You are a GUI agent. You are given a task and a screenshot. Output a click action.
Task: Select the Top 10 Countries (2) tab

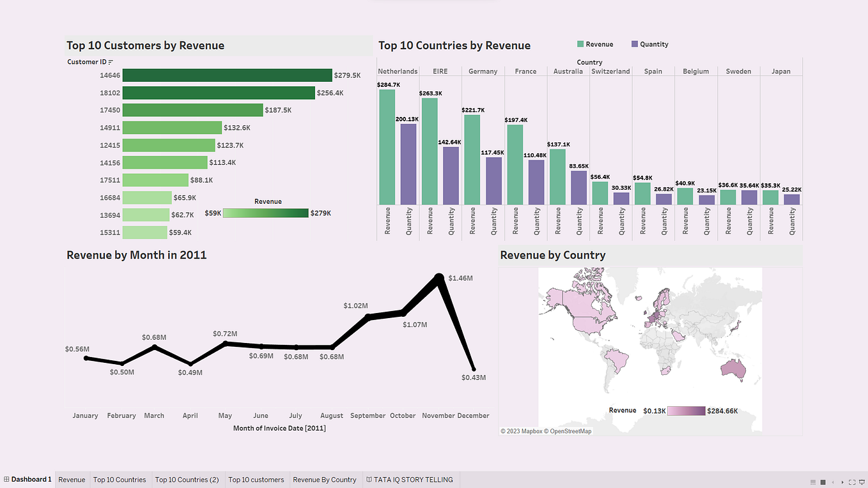(x=187, y=479)
